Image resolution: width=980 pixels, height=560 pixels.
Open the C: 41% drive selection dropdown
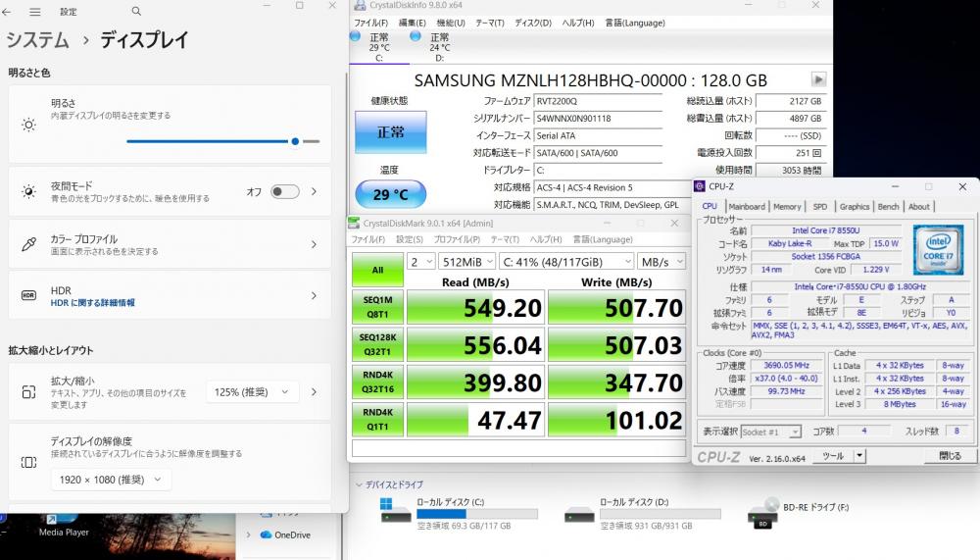click(x=566, y=262)
